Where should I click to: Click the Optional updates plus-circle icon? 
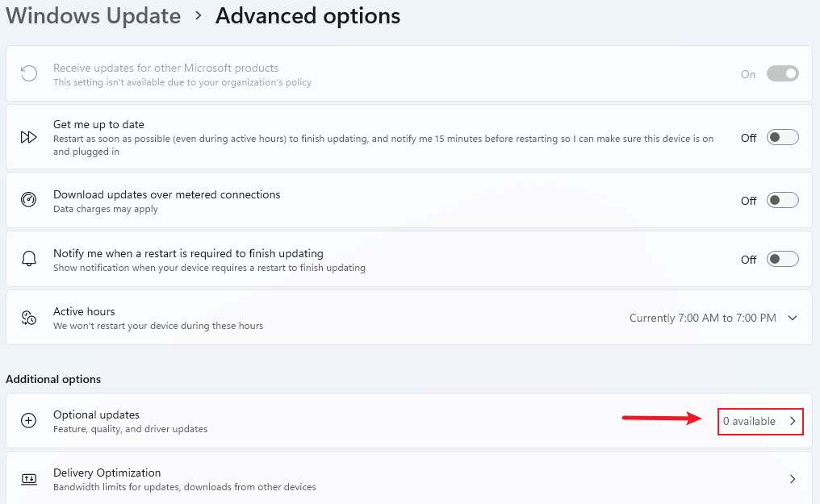pyautogui.click(x=28, y=421)
